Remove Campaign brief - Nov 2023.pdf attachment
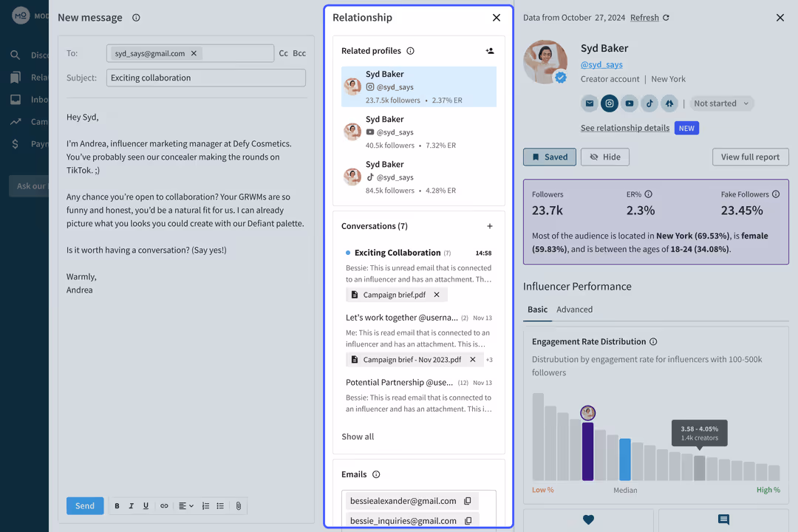 (x=473, y=359)
